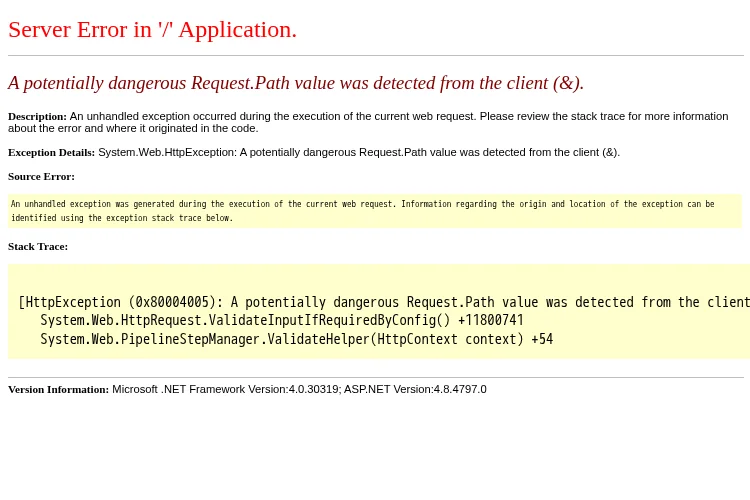
Task: Click the 'Server Error in '/' Application.' heading
Action: pos(153,30)
